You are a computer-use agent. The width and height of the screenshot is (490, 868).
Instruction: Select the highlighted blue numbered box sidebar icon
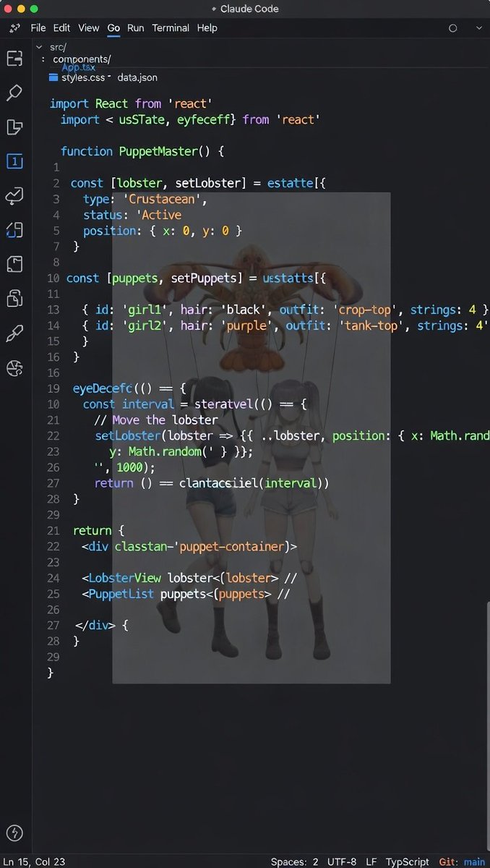[x=14, y=161]
